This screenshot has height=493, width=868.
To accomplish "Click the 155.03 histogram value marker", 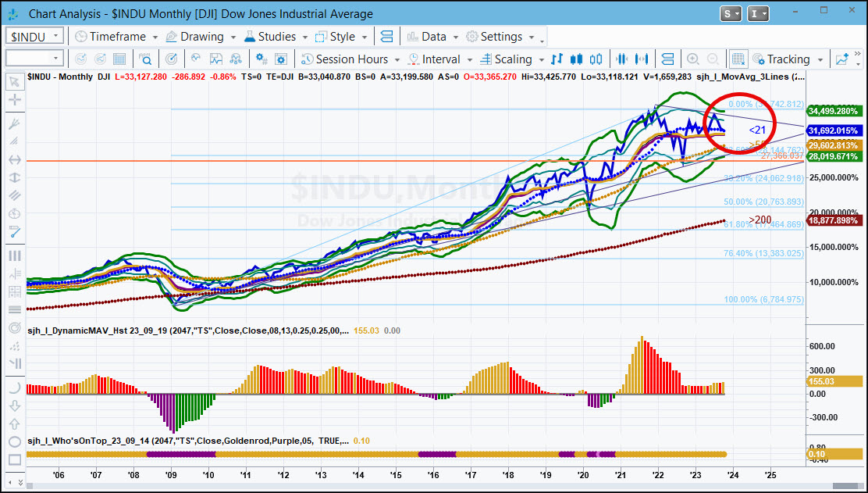I will [x=834, y=381].
